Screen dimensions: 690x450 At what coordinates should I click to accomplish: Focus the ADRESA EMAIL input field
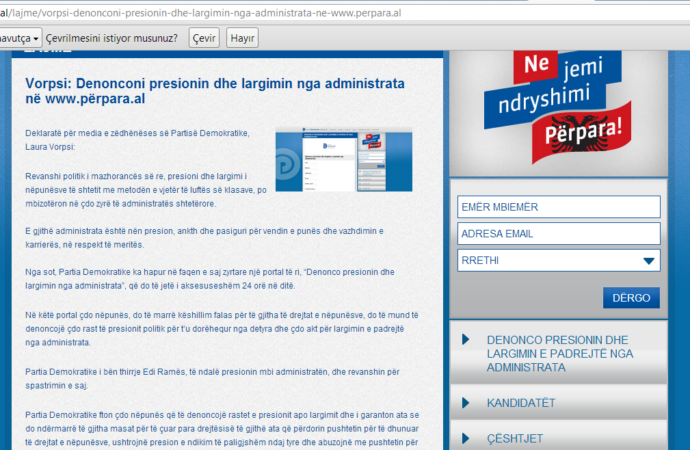558,234
